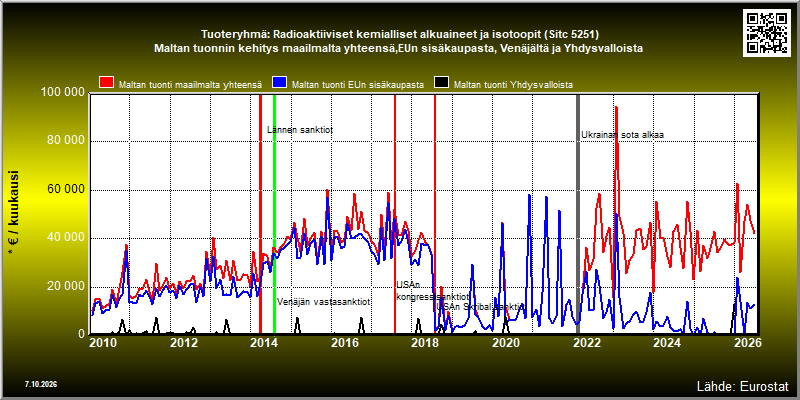Click the gray vertical Ukraine war marker line
The image size is (800, 400).
[578, 214]
